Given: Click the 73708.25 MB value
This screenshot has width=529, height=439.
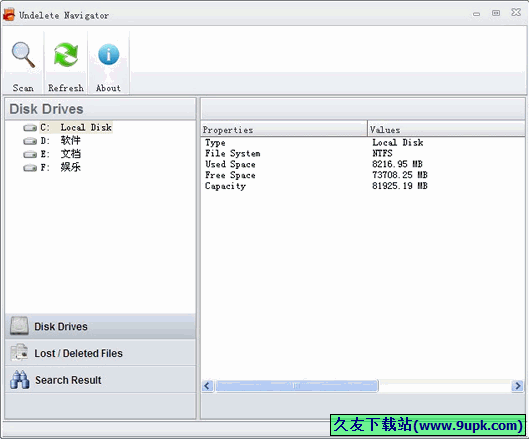Looking at the screenshot, I should [400, 175].
